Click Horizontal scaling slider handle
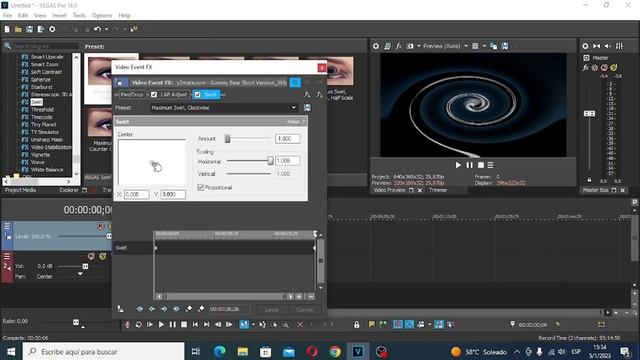The height and width of the screenshot is (360, 640). tap(270, 161)
